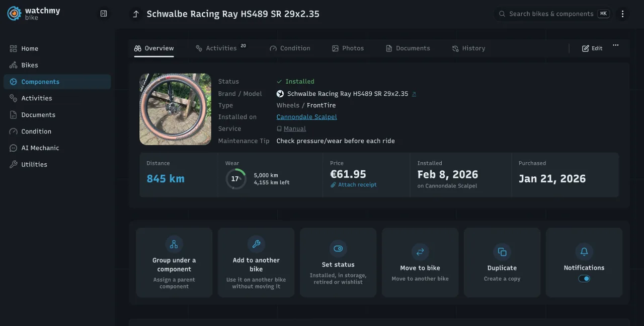Click the Move to bike card
644x326 pixels.
[x=420, y=263]
